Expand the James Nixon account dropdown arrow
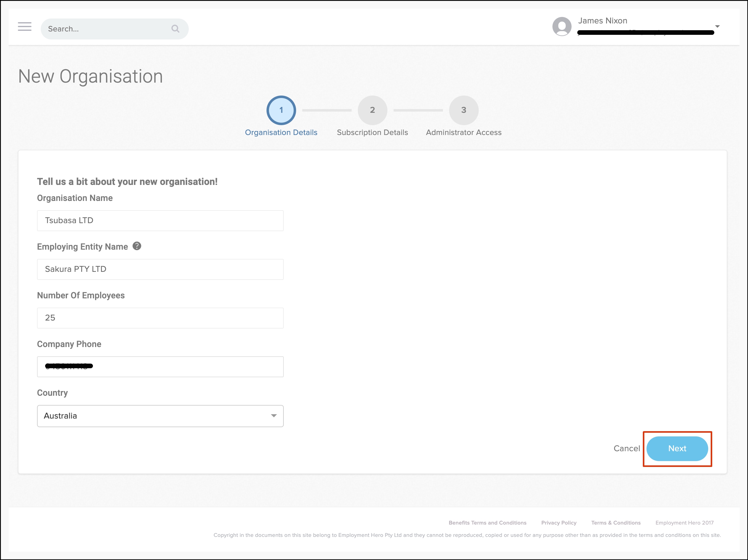This screenshot has height=560, width=748. click(717, 27)
